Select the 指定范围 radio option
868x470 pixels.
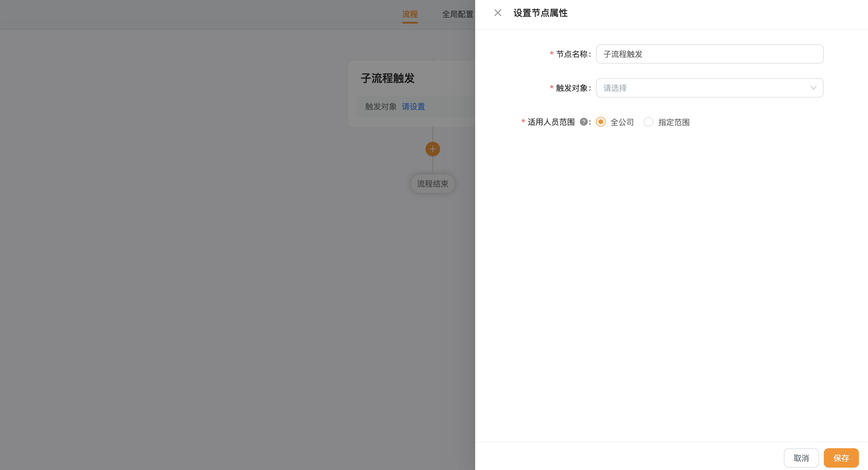648,122
